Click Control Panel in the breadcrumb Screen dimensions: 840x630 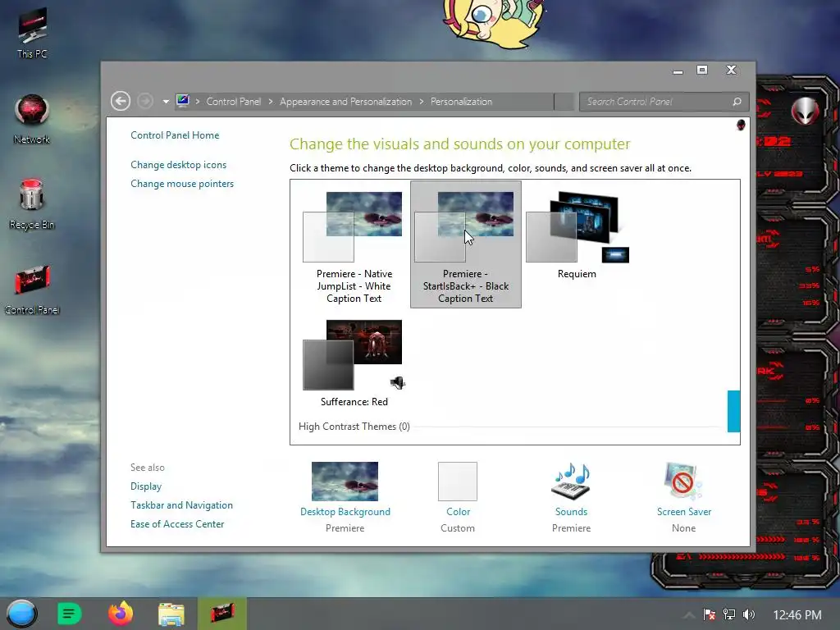tap(234, 102)
